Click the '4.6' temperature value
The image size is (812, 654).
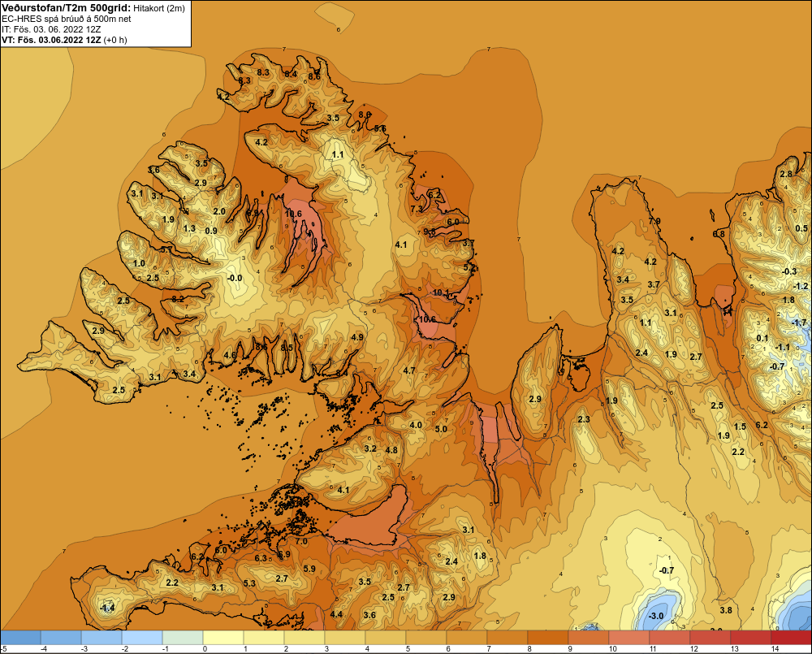point(231,356)
